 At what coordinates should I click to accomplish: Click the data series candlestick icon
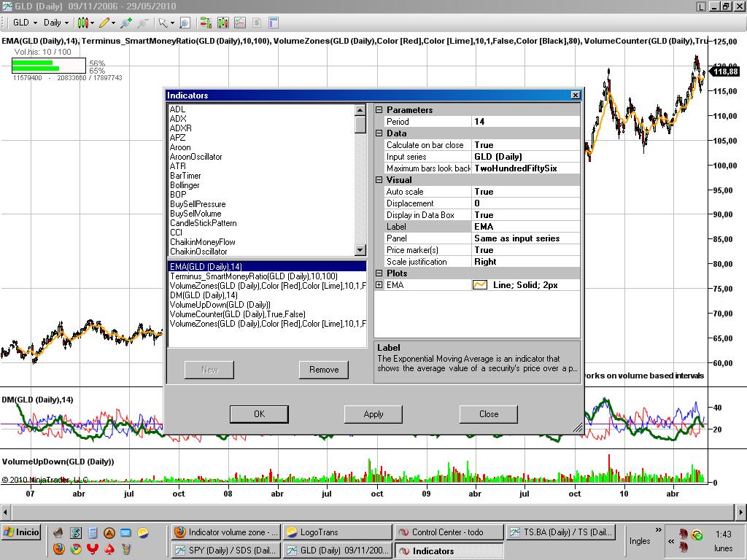click(x=223, y=23)
